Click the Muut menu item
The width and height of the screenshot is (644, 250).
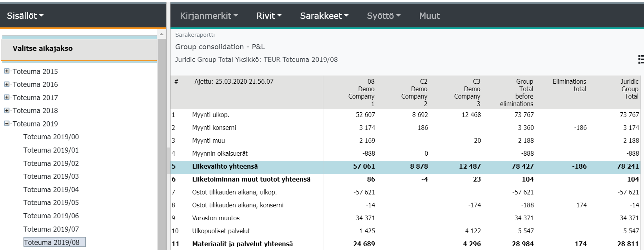(429, 16)
